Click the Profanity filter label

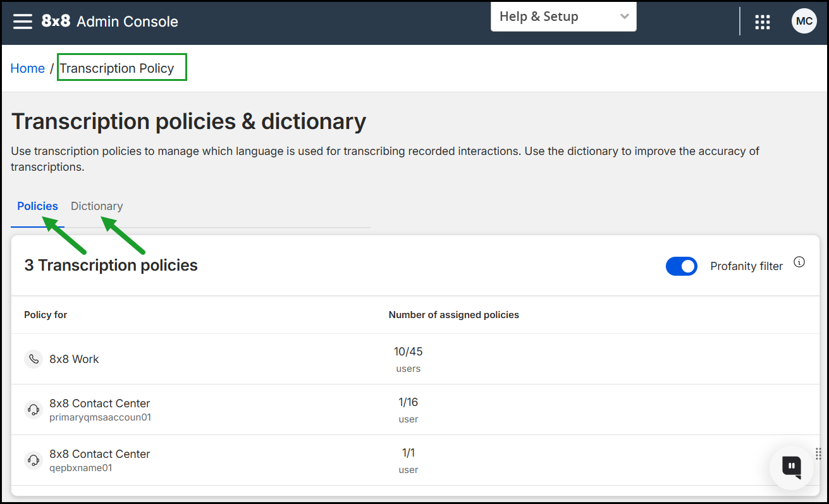[746, 266]
